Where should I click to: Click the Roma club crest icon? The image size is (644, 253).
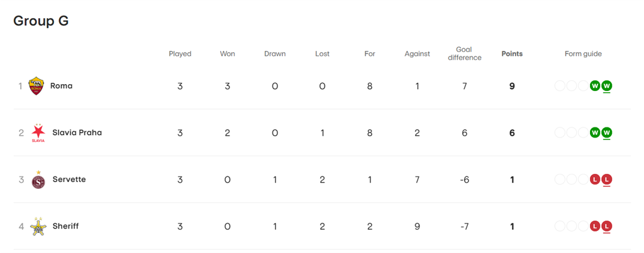36,86
